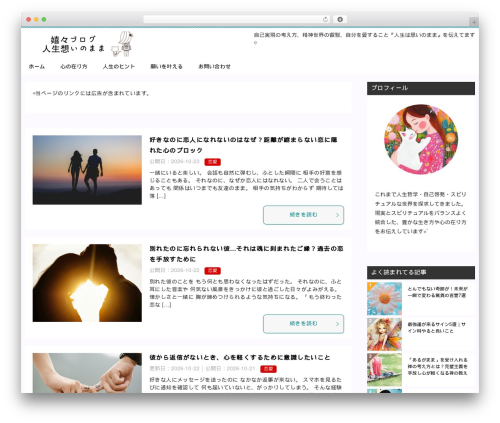Viewport: 500px width, 423px height.
Task: Open article title 好きなのに恋人になれないのはなぜ
Action: click(x=243, y=145)
